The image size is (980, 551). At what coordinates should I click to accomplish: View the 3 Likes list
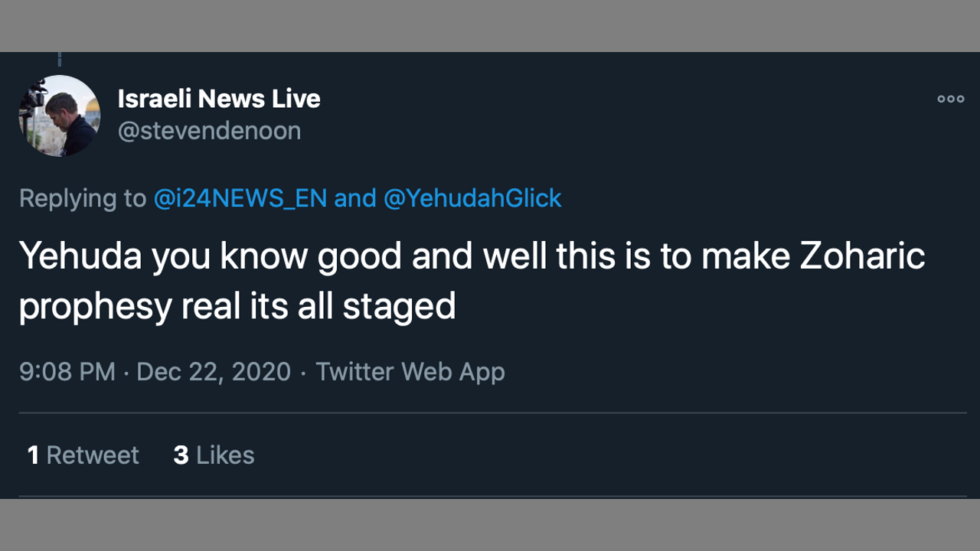coord(214,455)
